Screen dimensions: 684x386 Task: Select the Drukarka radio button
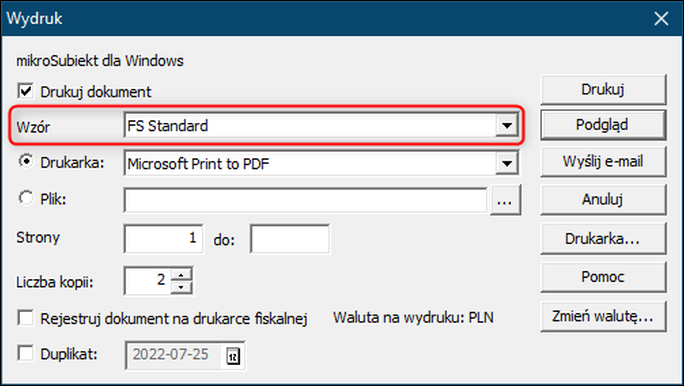[x=26, y=161]
